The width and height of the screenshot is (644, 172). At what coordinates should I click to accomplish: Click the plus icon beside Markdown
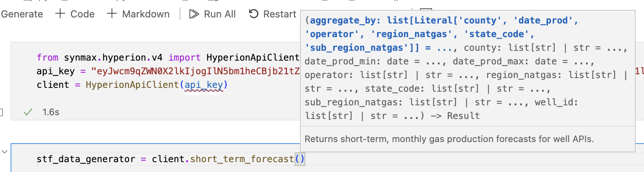pyautogui.click(x=112, y=14)
